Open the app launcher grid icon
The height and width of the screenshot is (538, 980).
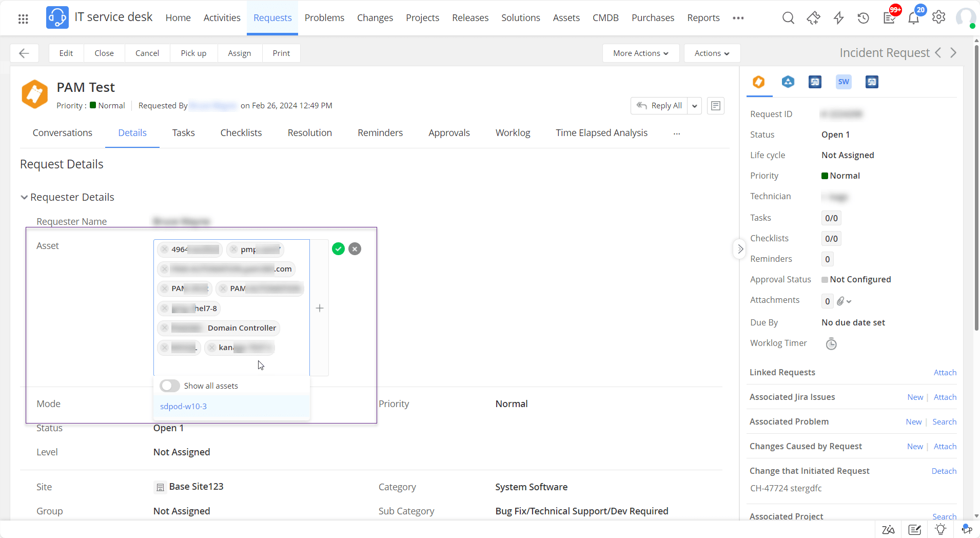pos(23,19)
